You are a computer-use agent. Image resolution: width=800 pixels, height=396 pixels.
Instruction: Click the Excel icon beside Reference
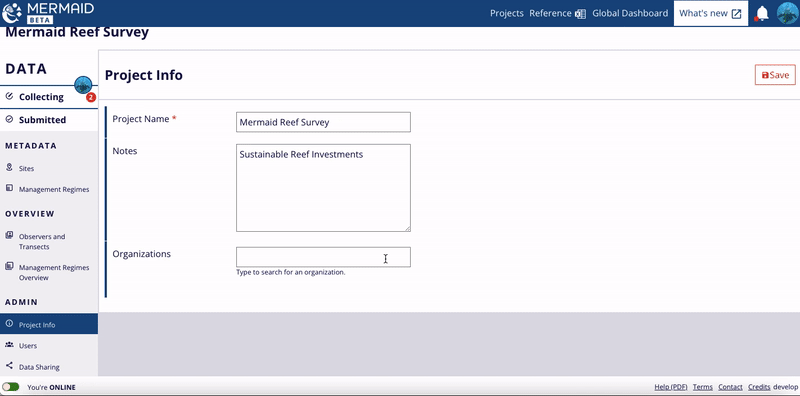click(x=580, y=14)
